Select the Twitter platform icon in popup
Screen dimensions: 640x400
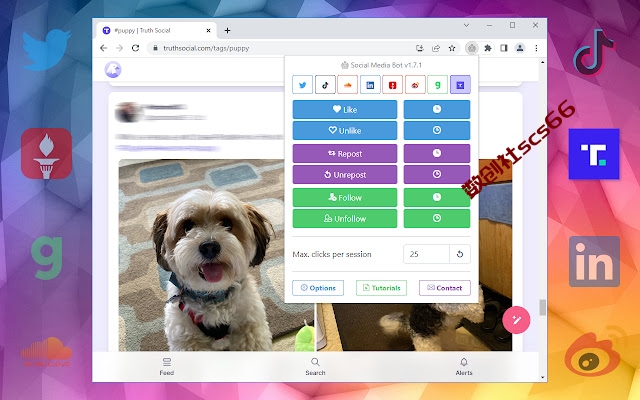pos(302,85)
